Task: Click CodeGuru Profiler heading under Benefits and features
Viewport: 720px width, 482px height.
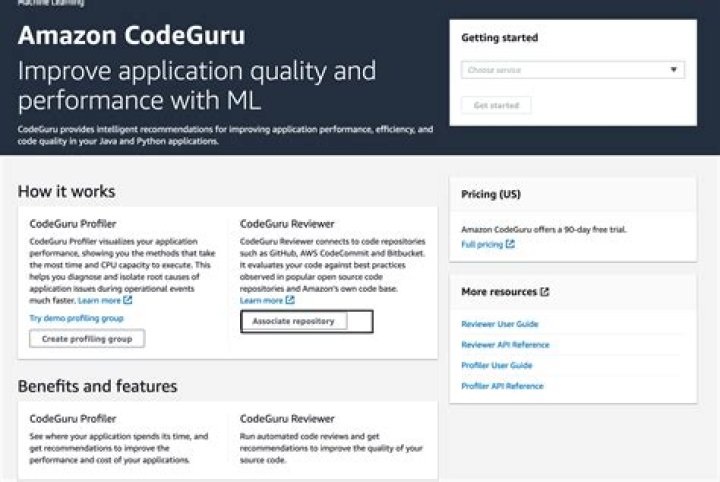Action: [x=73, y=419]
